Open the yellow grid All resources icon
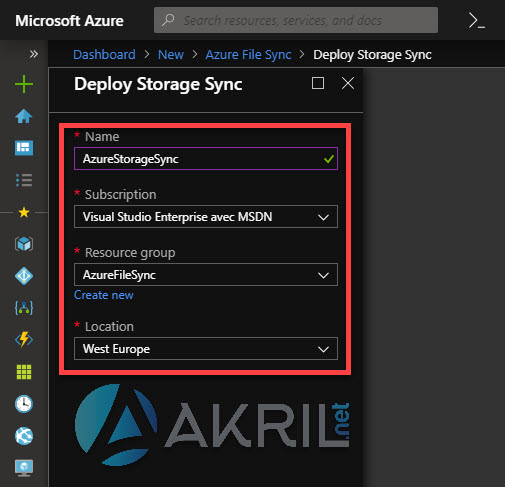The height and width of the screenshot is (487, 505). 24,372
